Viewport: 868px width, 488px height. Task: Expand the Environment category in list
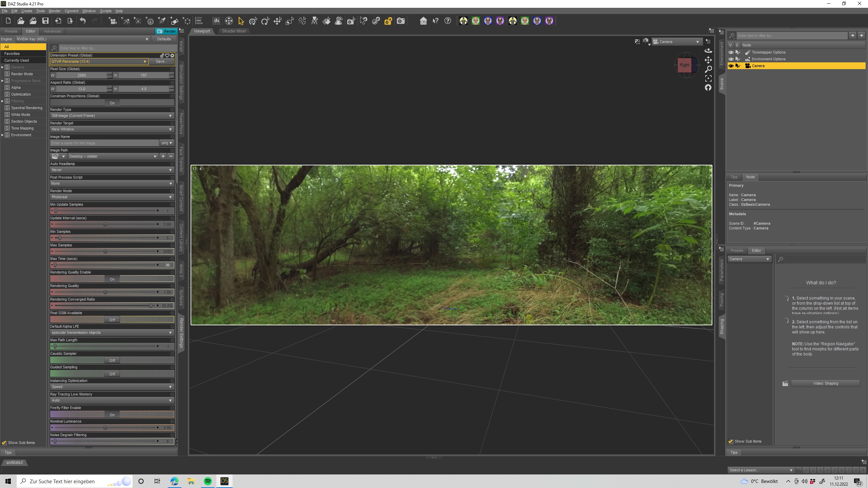2,135
